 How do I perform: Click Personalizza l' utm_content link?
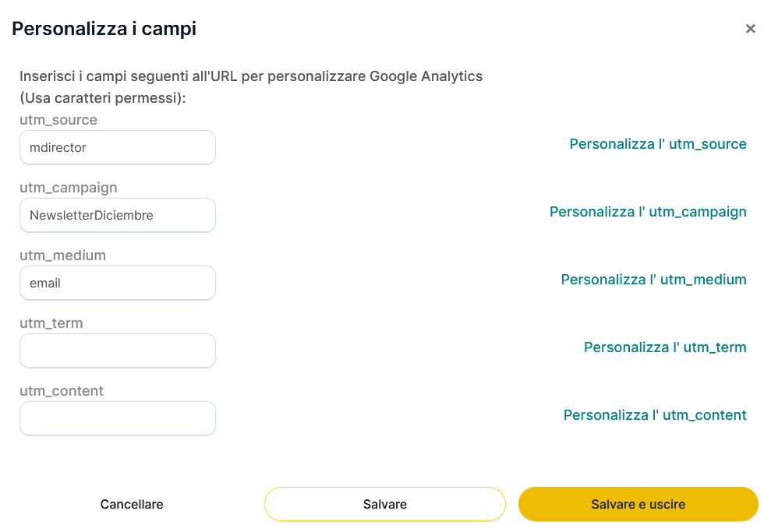(x=655, y=415)
